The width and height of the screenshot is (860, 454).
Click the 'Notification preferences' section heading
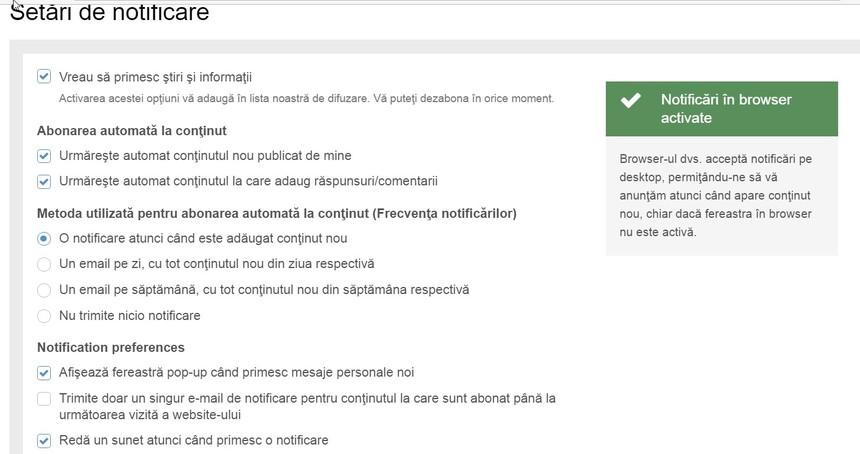[111, 347]
